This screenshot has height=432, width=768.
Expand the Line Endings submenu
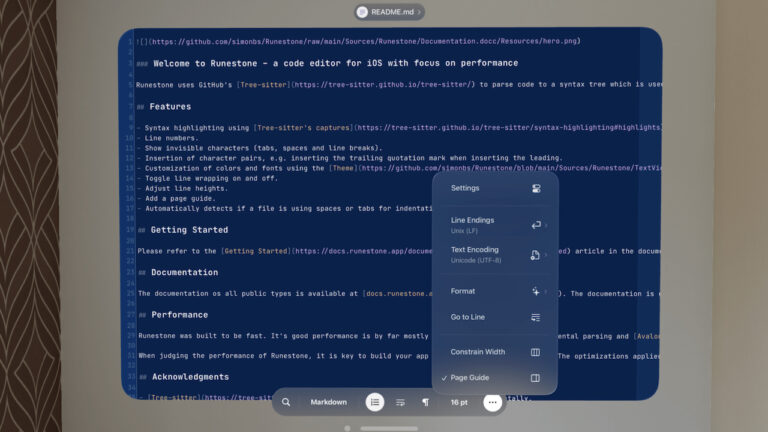point(495,225)
